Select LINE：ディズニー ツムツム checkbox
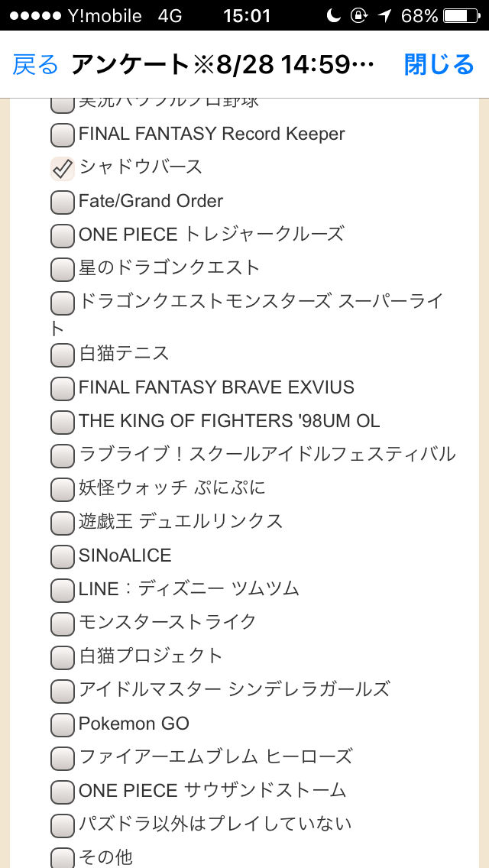489x868 pixels. click(63, 590)
